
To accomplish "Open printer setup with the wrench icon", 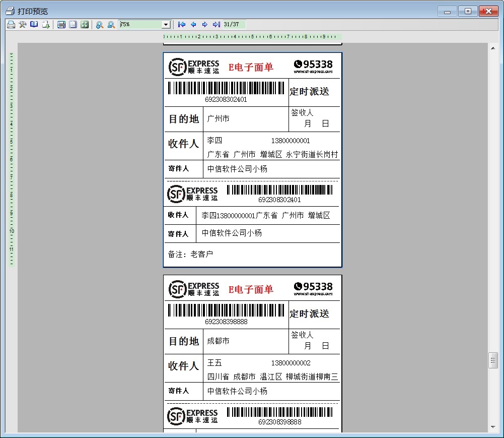I will pyautogui.click(x=22, y=24).
